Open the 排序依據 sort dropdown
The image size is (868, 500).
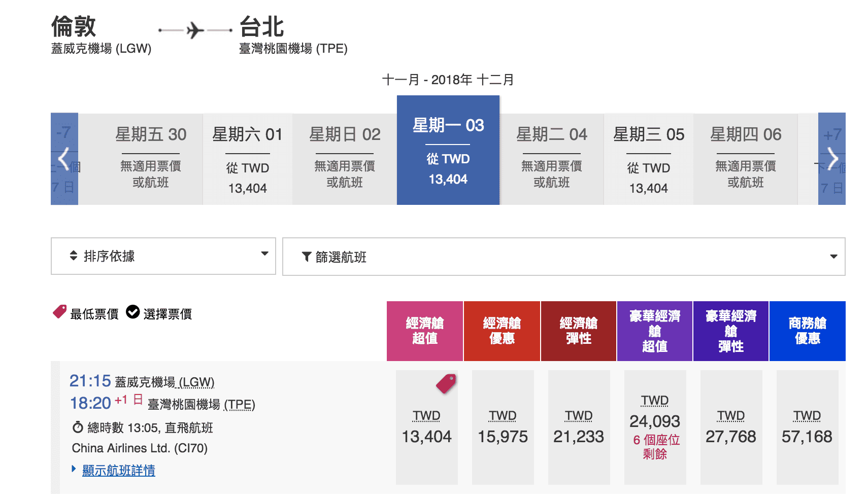(163, 256)
